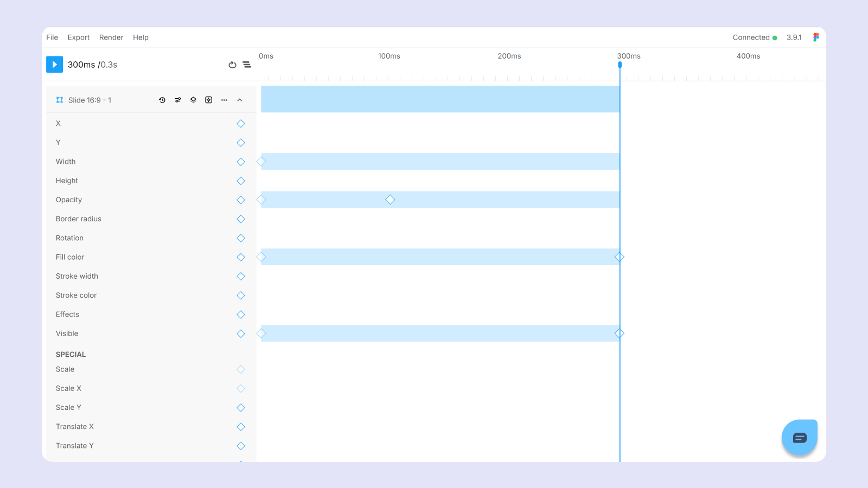Open the File menu
Screen dimensions: 868x488
(52, 37)
